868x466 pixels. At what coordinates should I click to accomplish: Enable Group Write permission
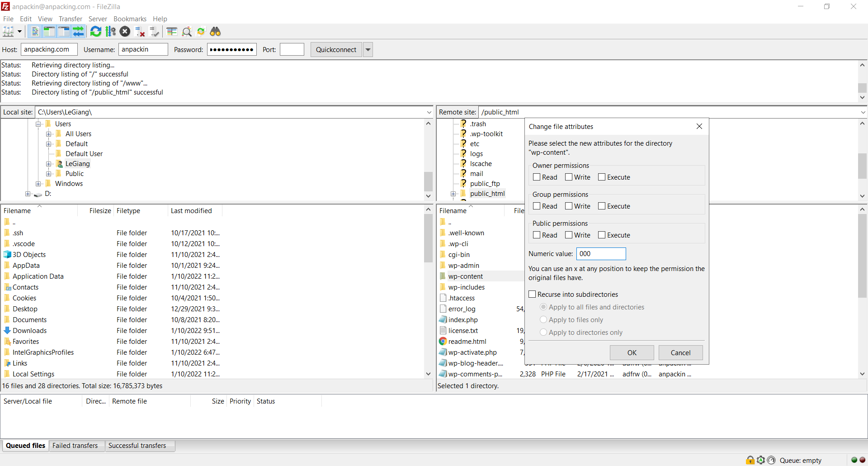[x=569, y=206]
